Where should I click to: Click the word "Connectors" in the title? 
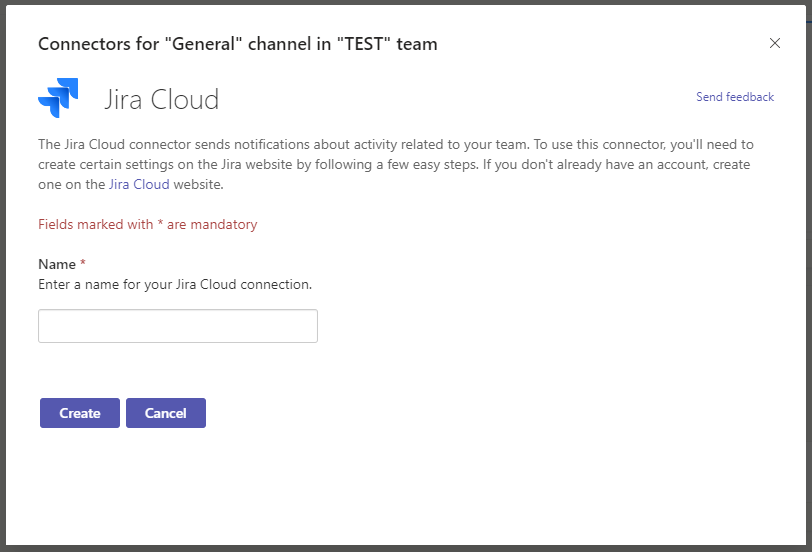pyautogui.click(x=81, y=44)
